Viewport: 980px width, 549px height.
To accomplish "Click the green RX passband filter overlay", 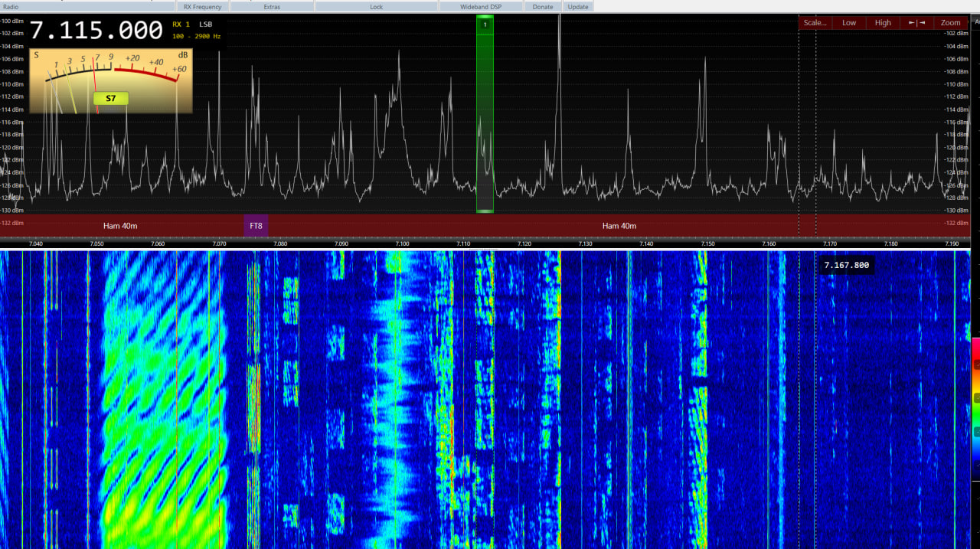I will click(485, 123).
